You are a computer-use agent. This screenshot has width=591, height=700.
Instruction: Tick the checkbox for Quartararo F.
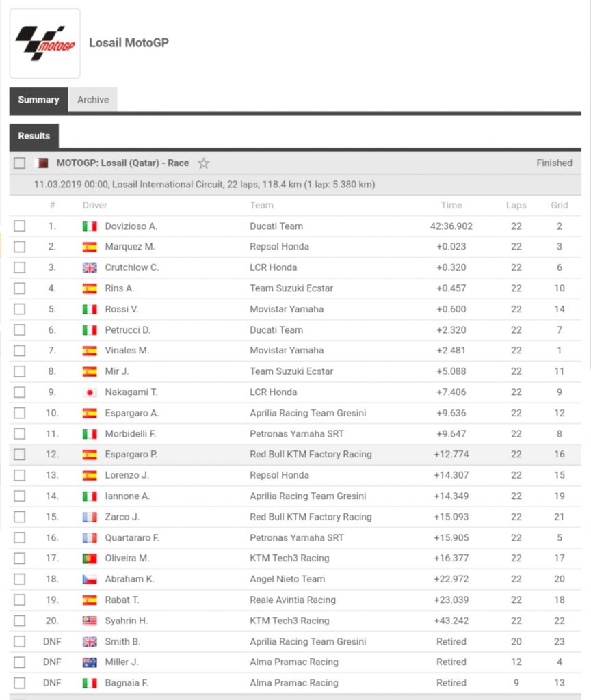tap(19, 538)
